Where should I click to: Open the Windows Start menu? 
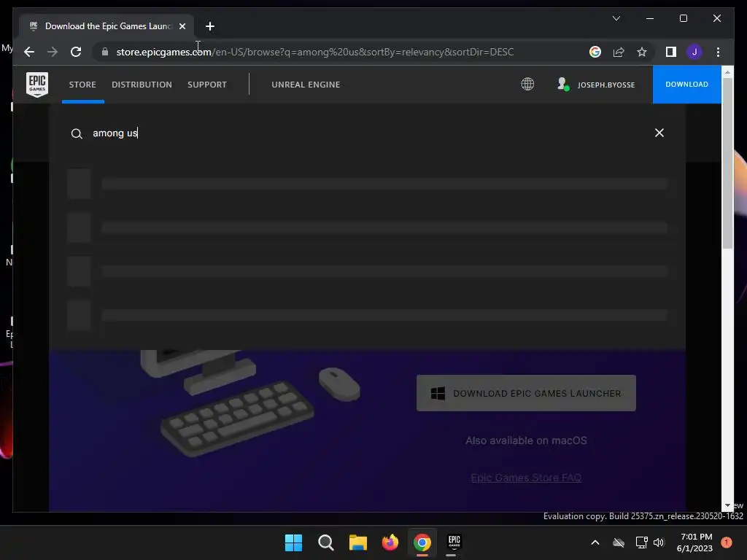click(x=293, y=542)
